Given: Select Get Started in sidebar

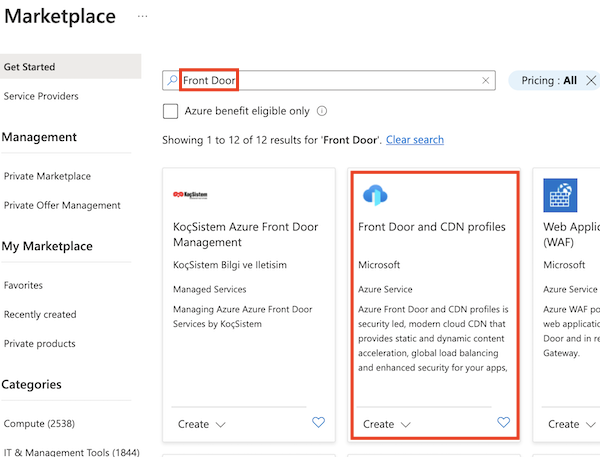Looking at the screenshot, I should pos(70,67).
